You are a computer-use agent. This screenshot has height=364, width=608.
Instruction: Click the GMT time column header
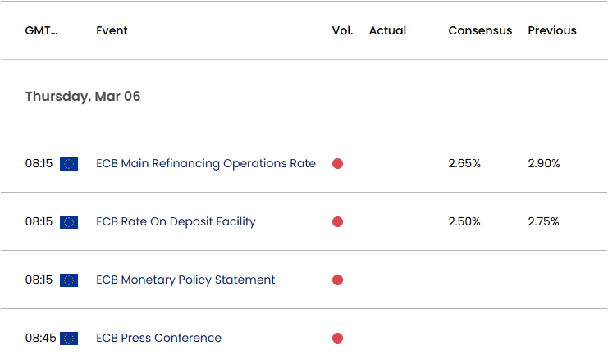[x=42, y=30]
